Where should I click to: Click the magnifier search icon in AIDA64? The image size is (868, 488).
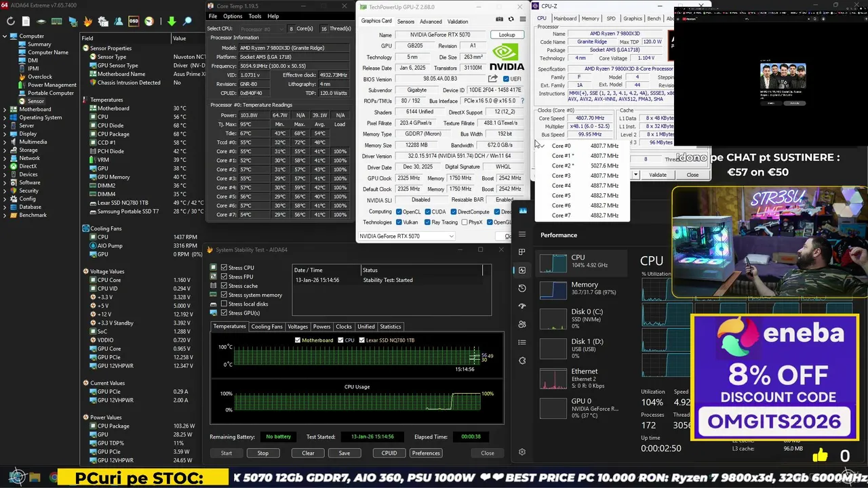[x=187, y=21]
